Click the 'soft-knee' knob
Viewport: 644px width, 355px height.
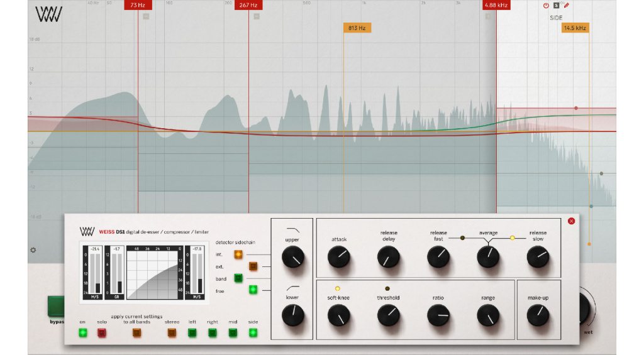coord(339,315)
